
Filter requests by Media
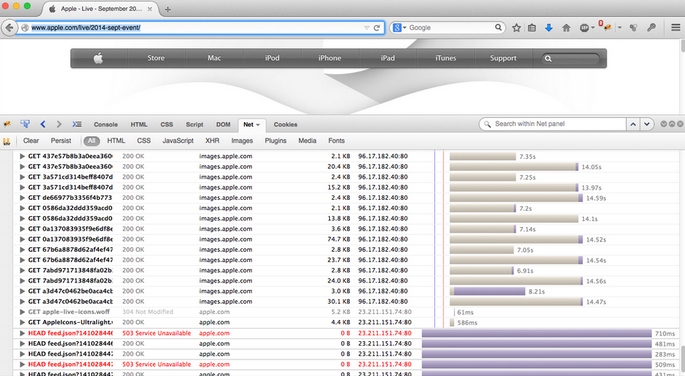point(307,141)
